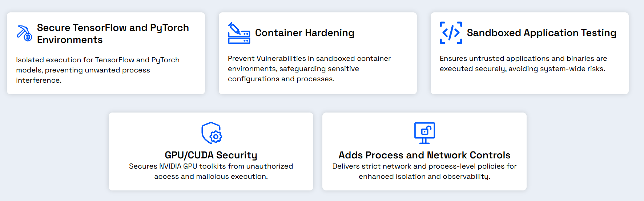Select Adds Process and Network Controls title

click(x=424, y=155)
